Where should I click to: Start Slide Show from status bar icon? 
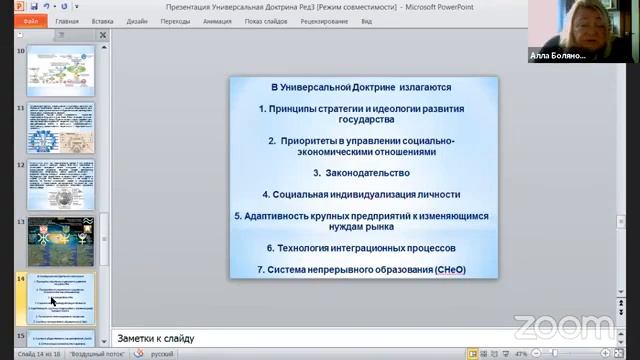506,354
